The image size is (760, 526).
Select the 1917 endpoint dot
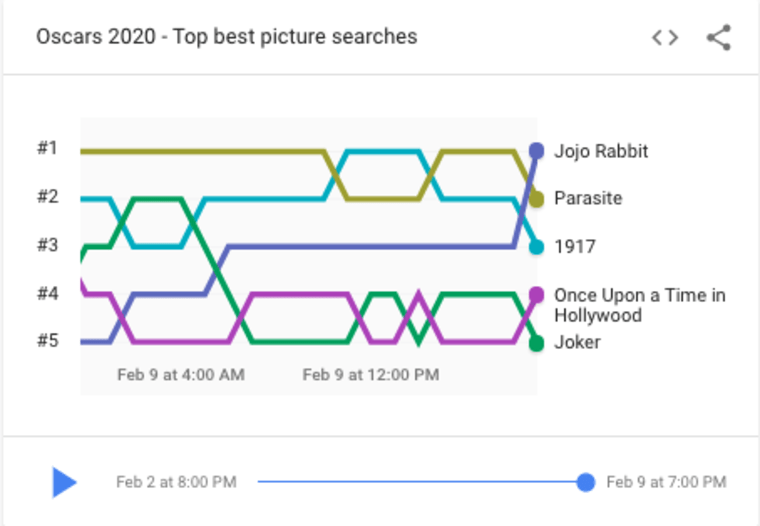536,247
